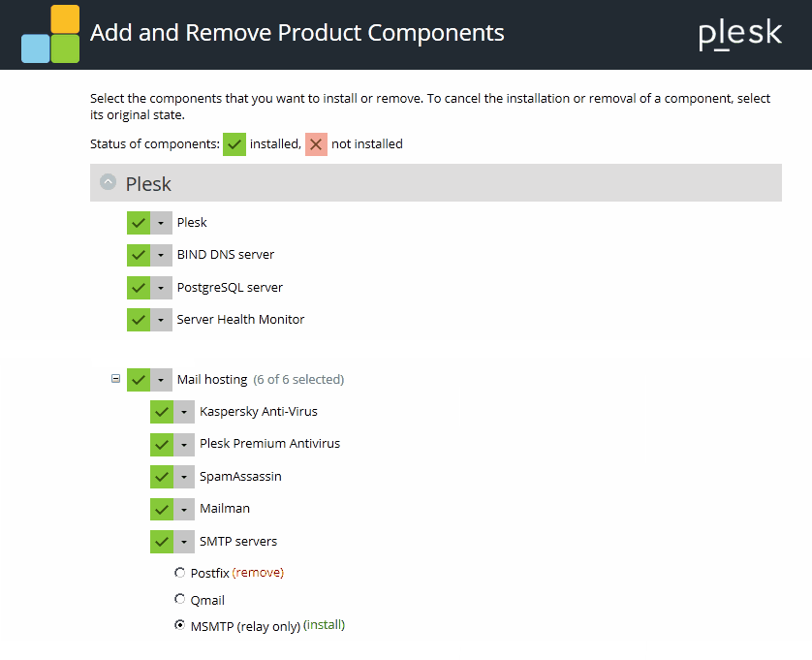Screen dimensions: 812x660
Task: Collapse the Mail hosting tree node
Action: click(x=116, y=379)
